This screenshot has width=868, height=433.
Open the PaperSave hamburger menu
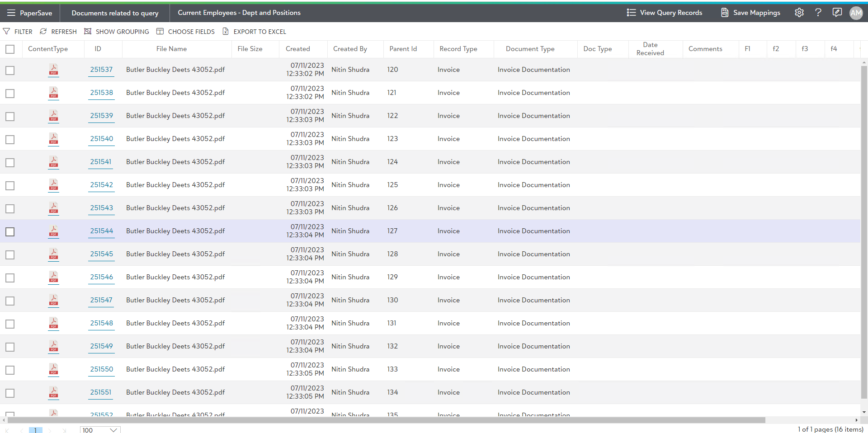(11, 13)
